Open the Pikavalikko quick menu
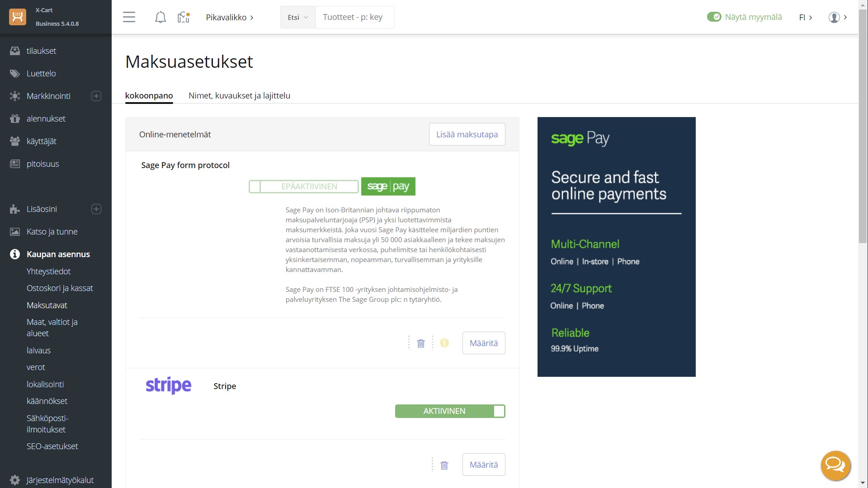The width and height of the screenshot is (868, 488). (230, 17)
